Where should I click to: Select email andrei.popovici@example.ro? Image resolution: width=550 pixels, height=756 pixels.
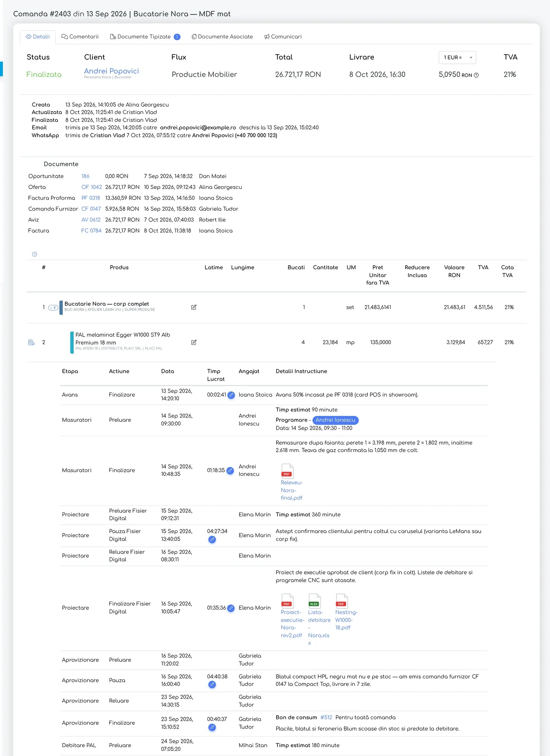pyautogui.click(x=198, y=128)
